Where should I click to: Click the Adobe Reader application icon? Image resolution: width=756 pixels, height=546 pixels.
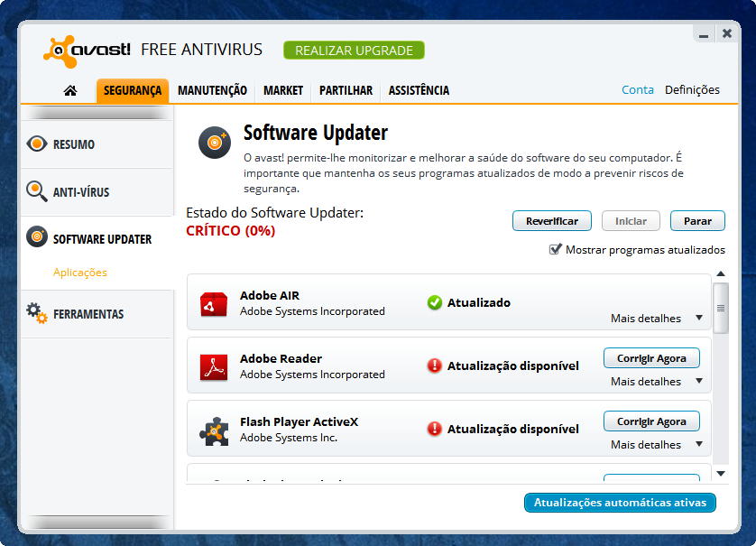[x=214, y=367]
